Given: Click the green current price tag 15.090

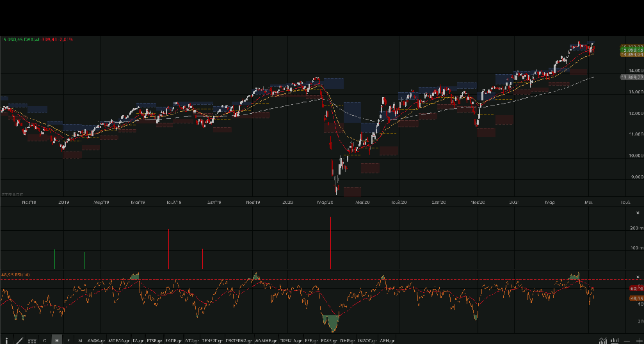Looking at the screenshot, I should coord(632,50).
